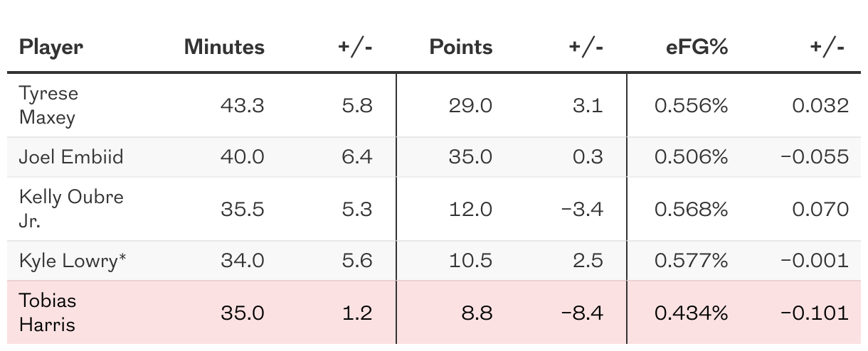The image size is (868, 351).
Task: Select Tobias Harris's 0.434% eFG value
Action: click(x=691, y=313)
